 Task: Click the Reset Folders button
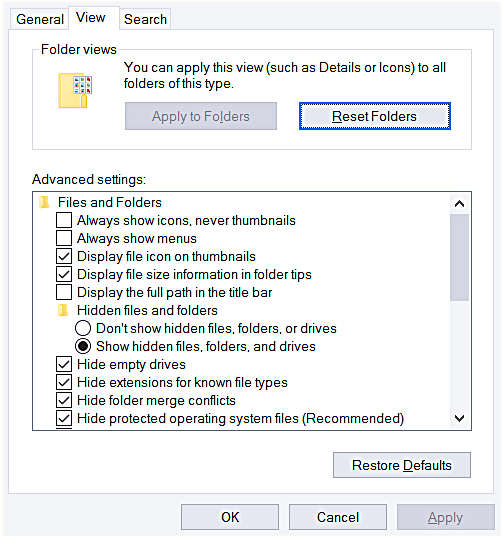(x=374, y=116)
